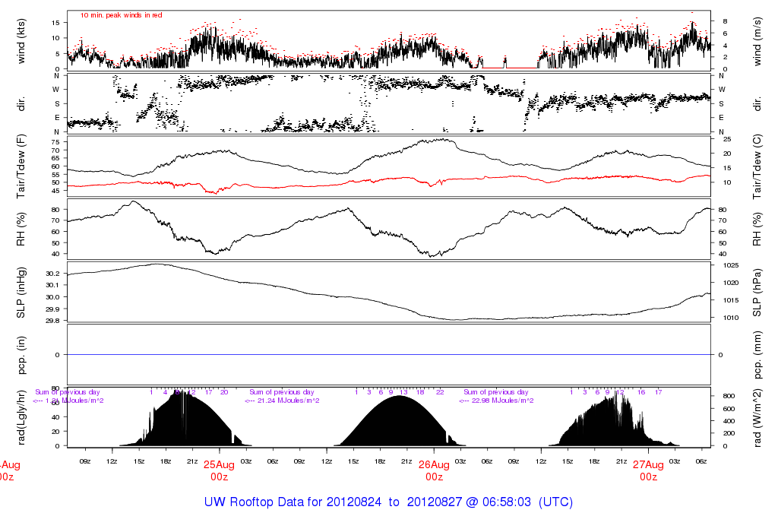The image size is (778, 532).
Task: Click the "Tair/Tdew (C)" axis label
Action: click(x=757, y=166)
